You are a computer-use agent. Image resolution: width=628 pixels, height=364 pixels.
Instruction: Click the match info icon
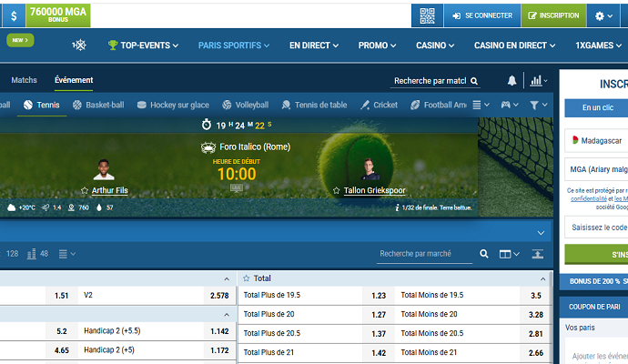(397, 207)
